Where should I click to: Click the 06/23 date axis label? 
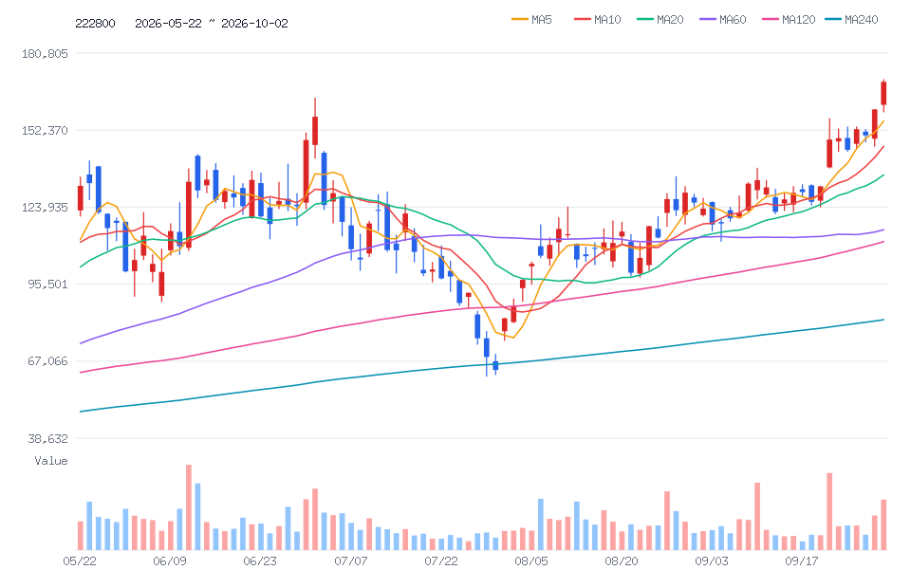(x=260, y=561)
